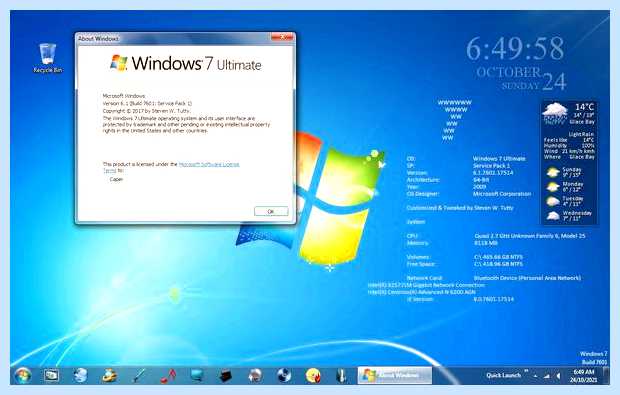Click the Microsoft Corporation OS designer value
Screen dimensions: 620x395
502,194
